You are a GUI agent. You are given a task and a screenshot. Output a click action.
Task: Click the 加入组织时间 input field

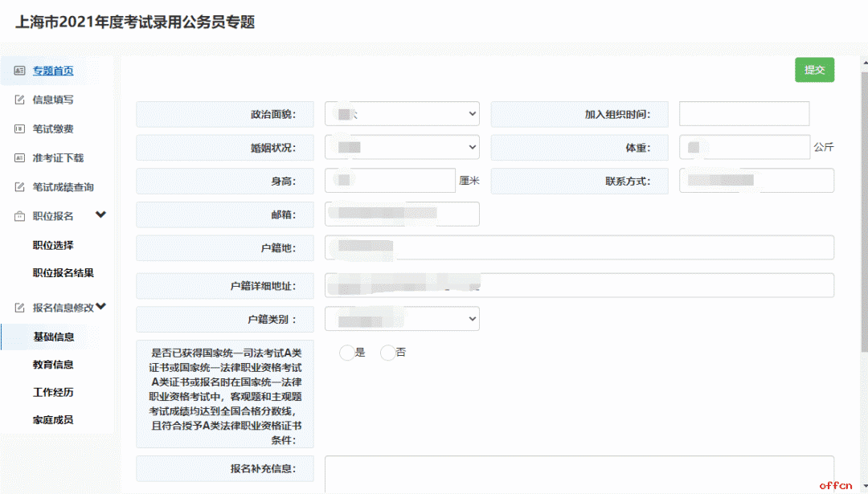coord(743,114)
